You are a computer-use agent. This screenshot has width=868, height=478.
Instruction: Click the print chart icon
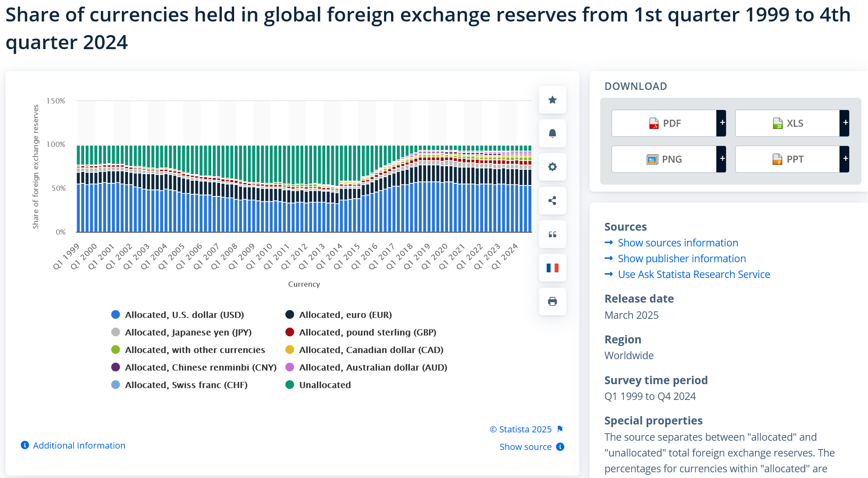pos(552,302)
